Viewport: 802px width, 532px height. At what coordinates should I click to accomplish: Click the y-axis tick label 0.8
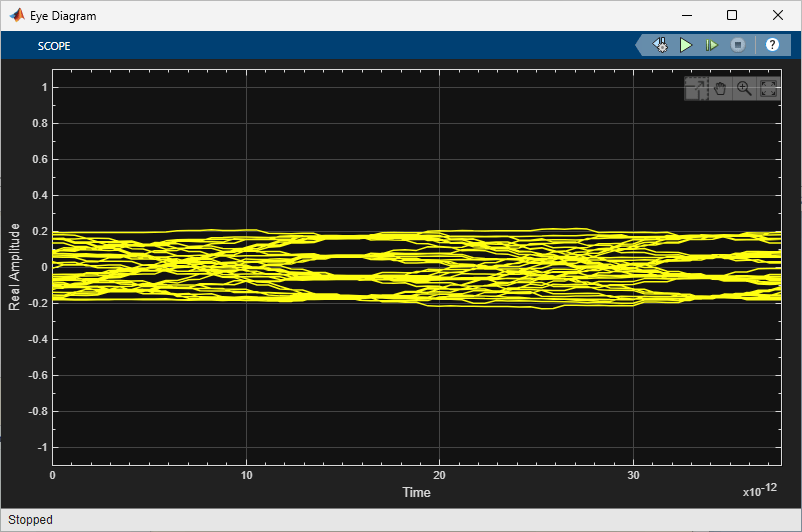pos(40,123)
